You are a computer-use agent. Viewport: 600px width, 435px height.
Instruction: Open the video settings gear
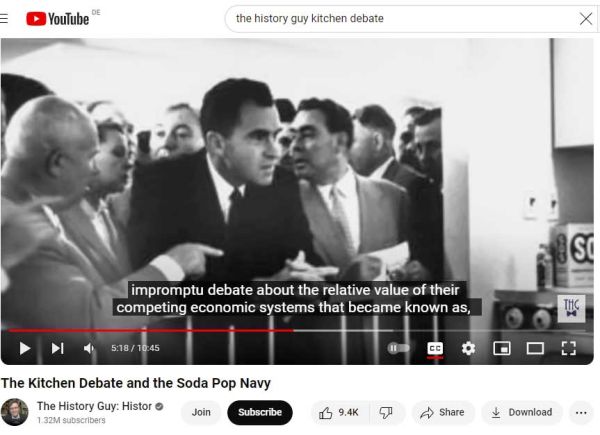pos(468,348)
